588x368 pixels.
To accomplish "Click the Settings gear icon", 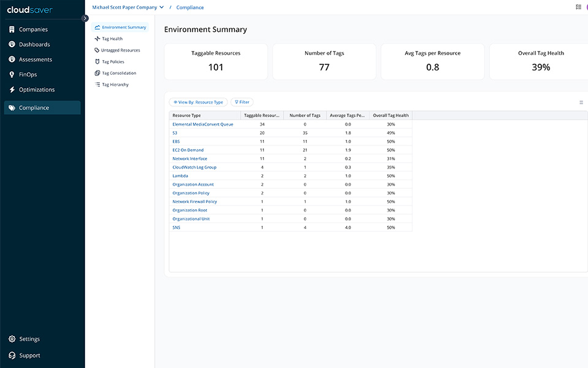I will [x=12, y=339].
